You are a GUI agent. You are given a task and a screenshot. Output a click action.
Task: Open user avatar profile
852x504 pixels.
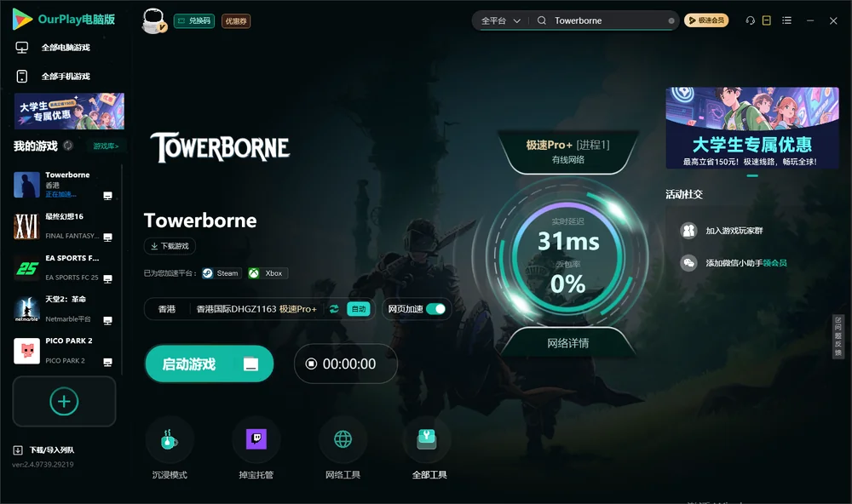click(x=153, y=20)
